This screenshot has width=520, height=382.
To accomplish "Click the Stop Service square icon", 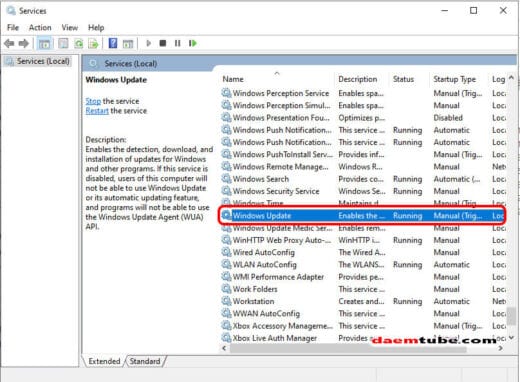I will pos(163,43).
